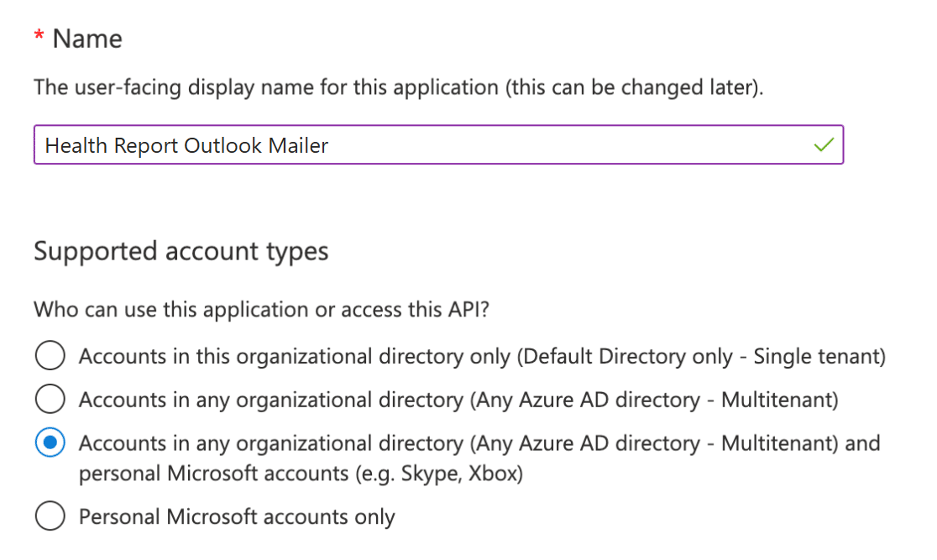937x560 pixels.
Task: Click the 'Personal Microsoft accounts only' label text
Action: point(237,517)
